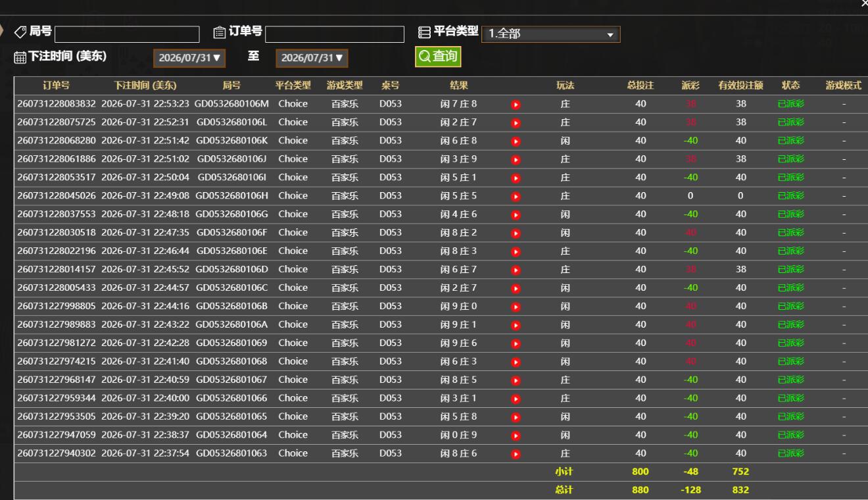Click the total bet amount 880
The image size is (868, 500).
point(640,490)
